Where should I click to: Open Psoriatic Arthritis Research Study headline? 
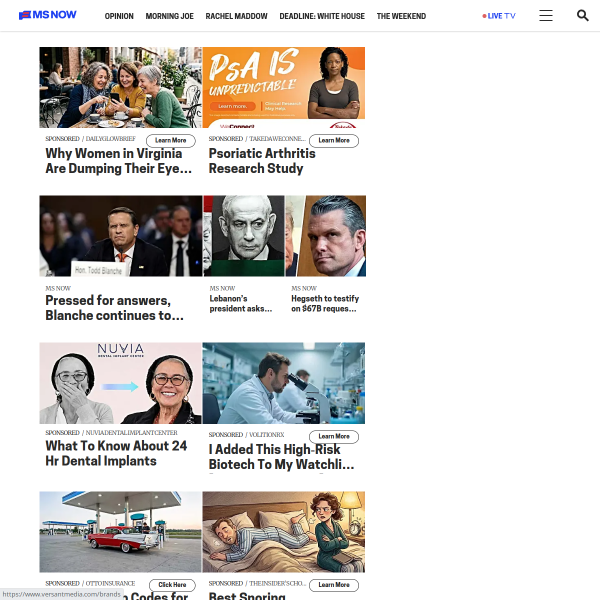pyautogui.click(x=262, y=161)
